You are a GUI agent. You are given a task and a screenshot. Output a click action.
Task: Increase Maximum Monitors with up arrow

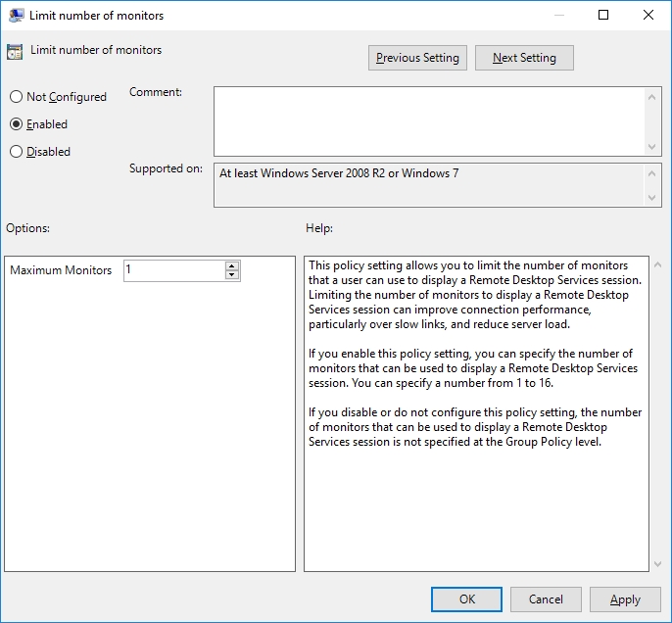(x=232, y=265)
